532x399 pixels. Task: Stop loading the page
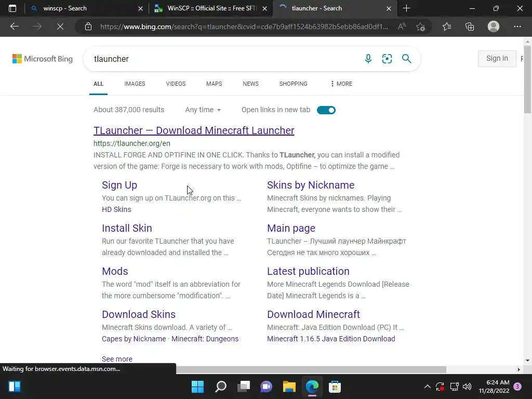click(x=60, y=26)
